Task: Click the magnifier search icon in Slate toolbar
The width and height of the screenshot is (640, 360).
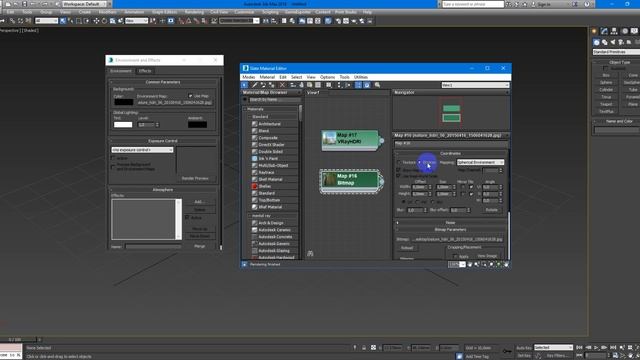Action: [378, 85]
